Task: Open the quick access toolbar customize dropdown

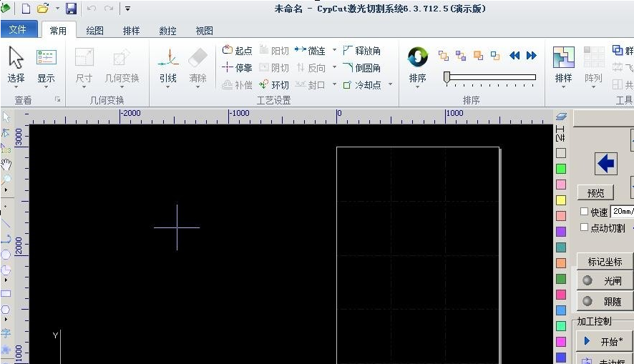Action: (127, 9)
